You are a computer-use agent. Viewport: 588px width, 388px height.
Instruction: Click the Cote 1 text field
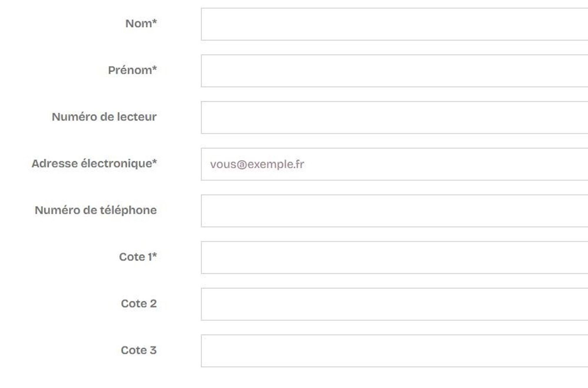click(x=394, y=258)
